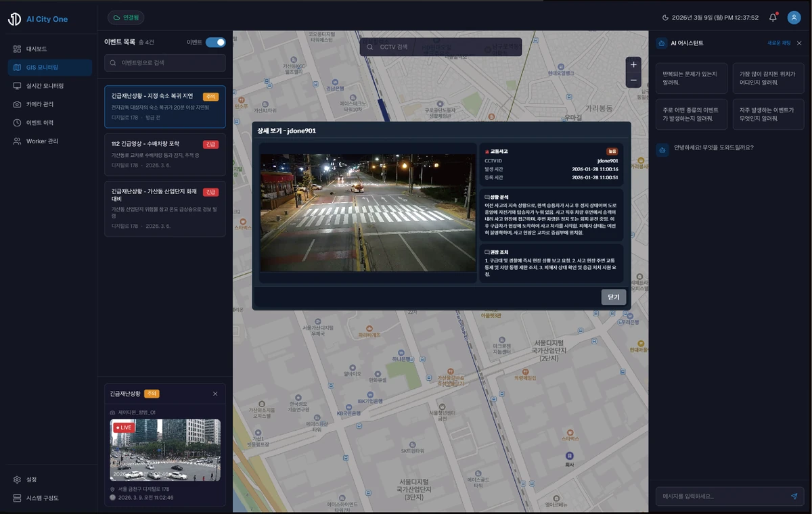Click the accident CCTV image in detail view
Screen dimensions: 812x514
pyautogui.click(x=368, y=212)
